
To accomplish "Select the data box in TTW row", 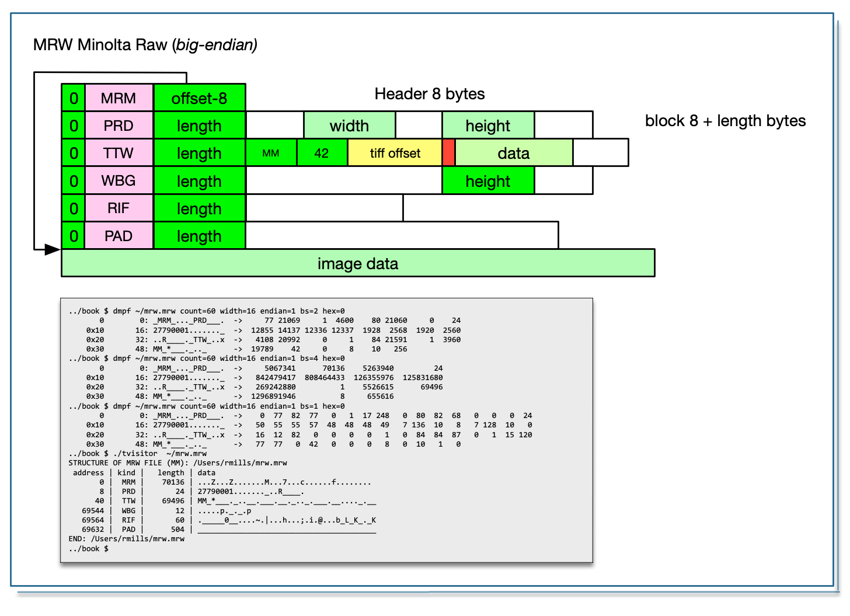I will (514, 153).
